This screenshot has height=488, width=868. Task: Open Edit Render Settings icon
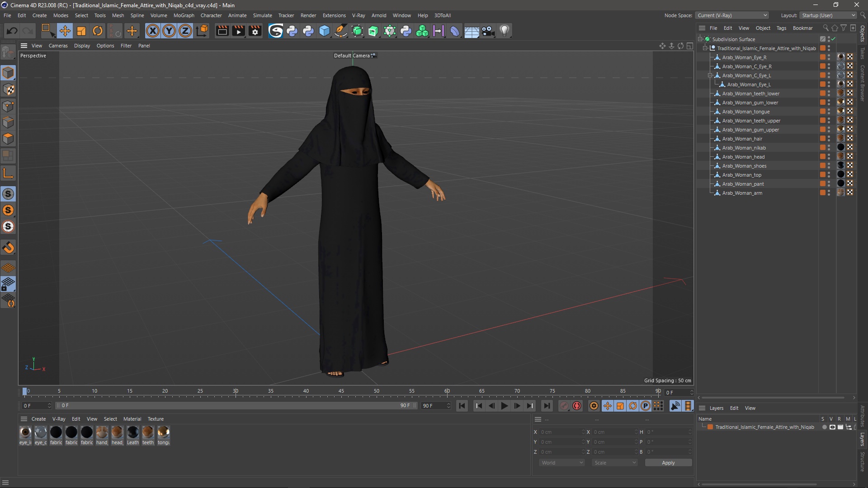tap(255, 31)
